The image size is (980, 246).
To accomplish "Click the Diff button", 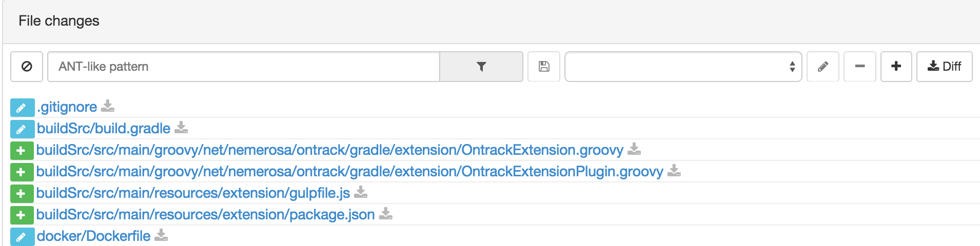I will point(944,67).
